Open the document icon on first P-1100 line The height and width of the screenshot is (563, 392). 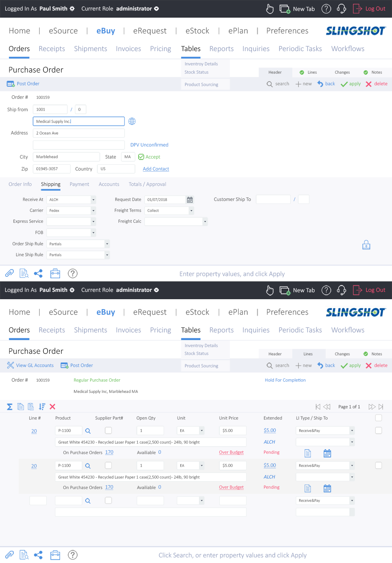(x=308, y=453)
